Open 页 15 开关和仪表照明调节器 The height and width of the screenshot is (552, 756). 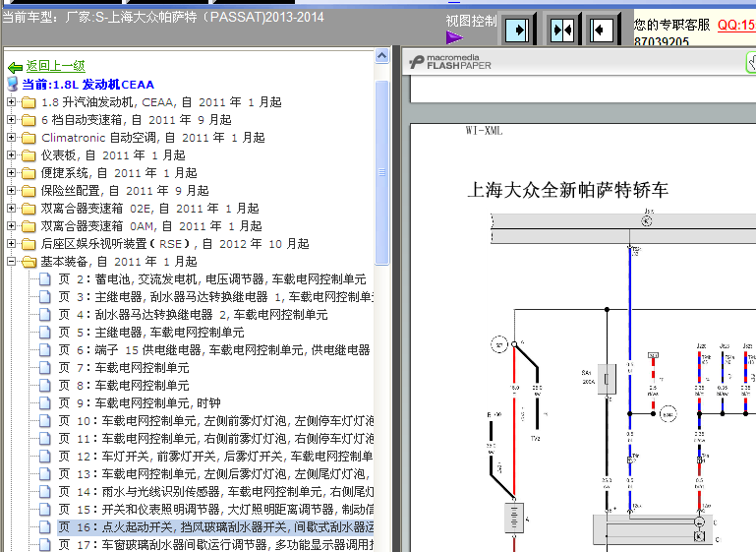click(215, 509)
